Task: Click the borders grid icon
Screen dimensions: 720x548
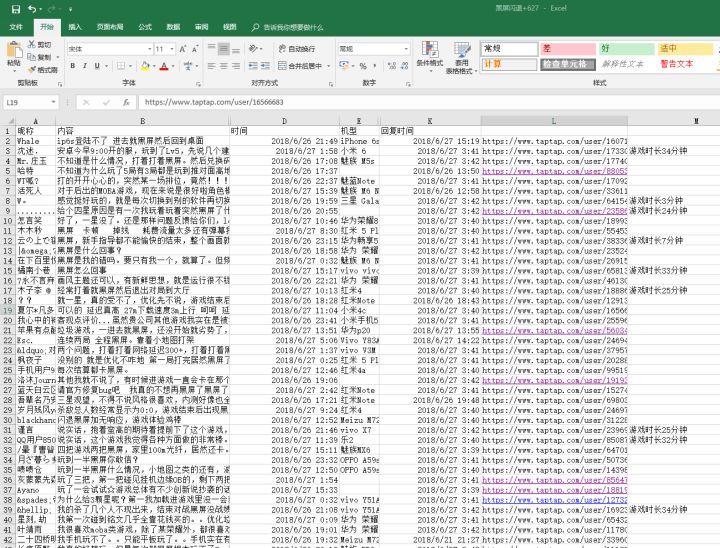Action: click(120, 66)
